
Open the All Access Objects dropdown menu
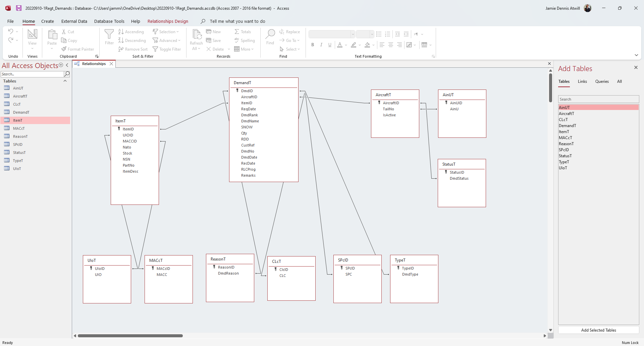tap(61, 65)
